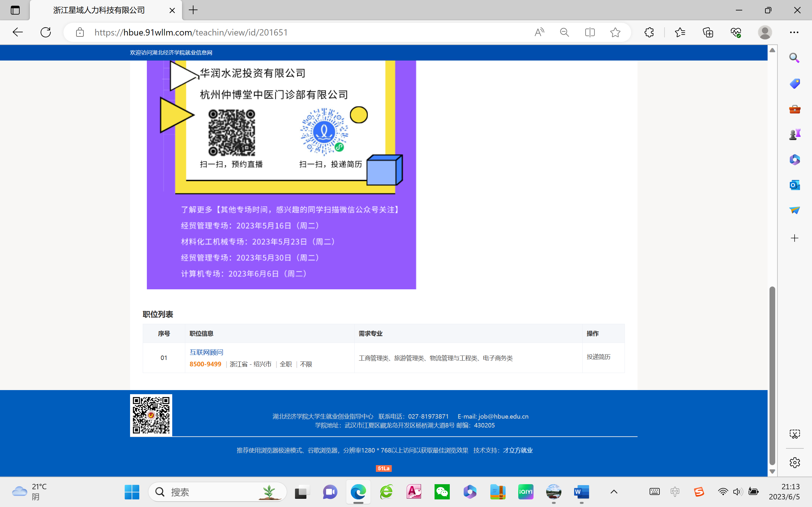Viewport: 812px width, 507px height.
Task: Open split screen view icon
Action: coord(590,32)
